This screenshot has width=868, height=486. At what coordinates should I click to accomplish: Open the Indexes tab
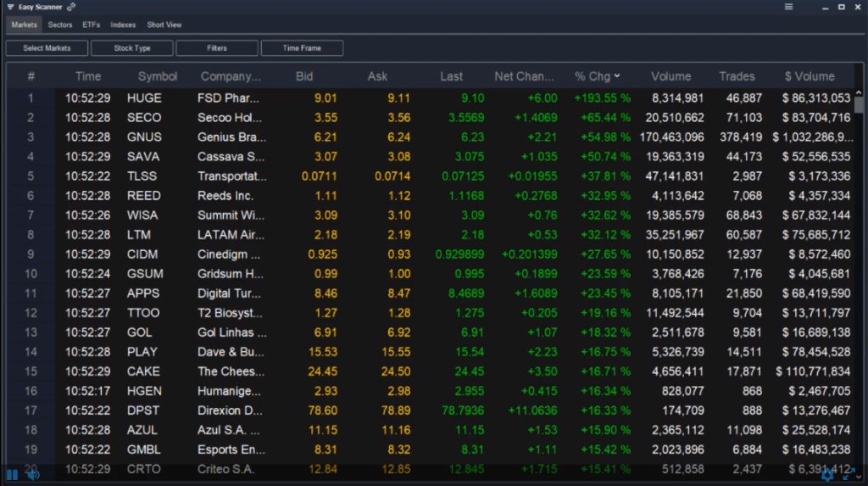(123, 25)
